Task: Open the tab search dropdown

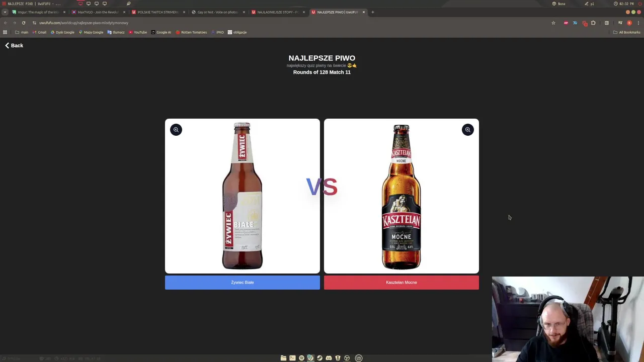Action: [x=5, y=12]
